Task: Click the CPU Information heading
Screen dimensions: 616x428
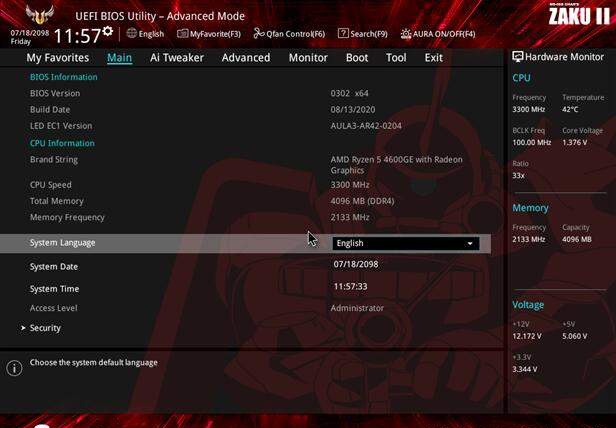Action: [x=62, y=143]
